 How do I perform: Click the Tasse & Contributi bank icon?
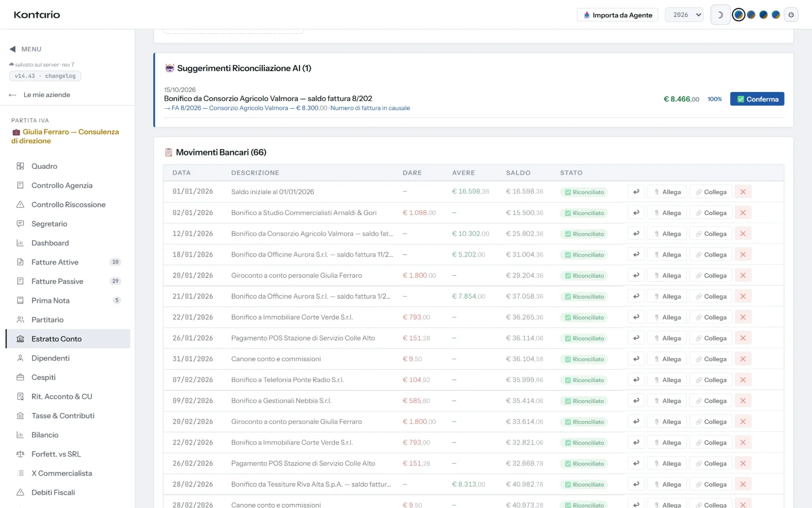coord(20,416)
